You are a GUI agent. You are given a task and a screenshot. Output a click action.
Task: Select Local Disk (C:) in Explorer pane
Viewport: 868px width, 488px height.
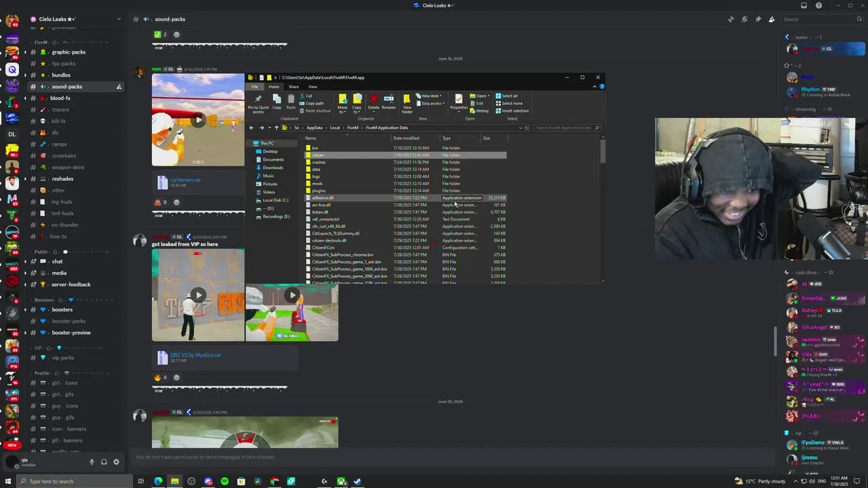click(275, 200)
